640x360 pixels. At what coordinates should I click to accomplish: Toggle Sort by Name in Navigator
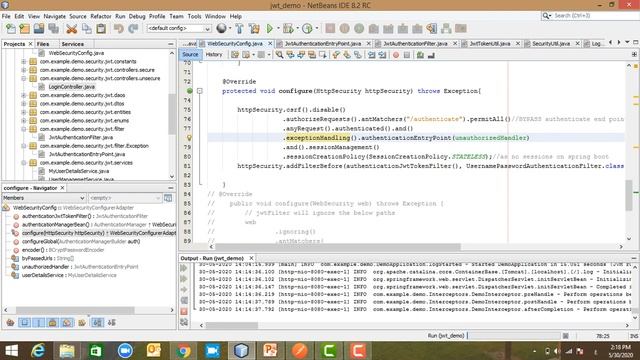pyautogui.click(x=97, y=322)
